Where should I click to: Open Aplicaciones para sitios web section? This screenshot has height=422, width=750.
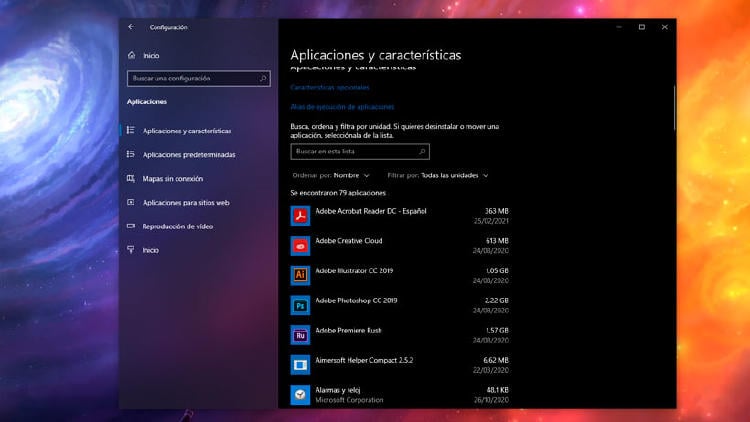[x=186, y=203]
